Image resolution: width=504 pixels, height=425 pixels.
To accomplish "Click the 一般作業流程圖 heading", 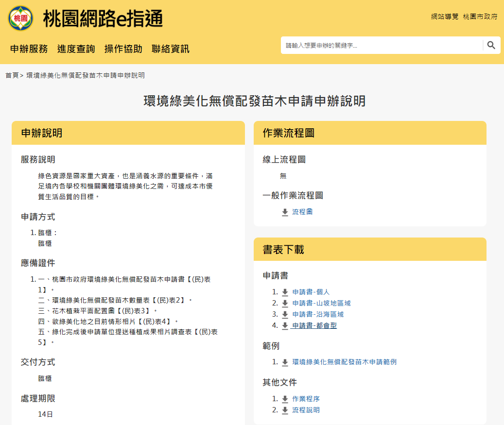I will coord(293,195).
